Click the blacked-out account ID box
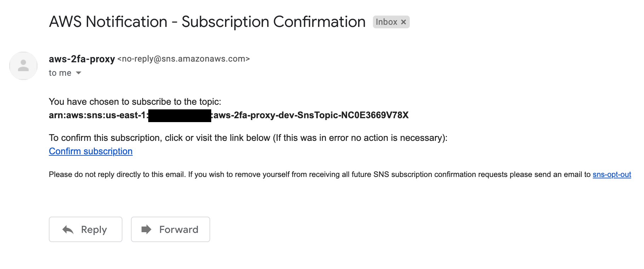Viewport: 644px width, 269px height. tap(179, 115)
